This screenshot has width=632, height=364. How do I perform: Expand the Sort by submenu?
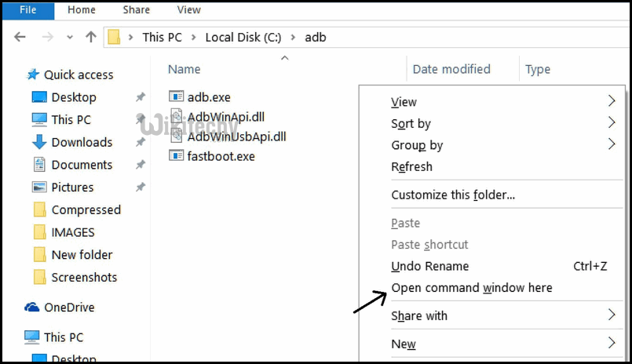[611, 123]
